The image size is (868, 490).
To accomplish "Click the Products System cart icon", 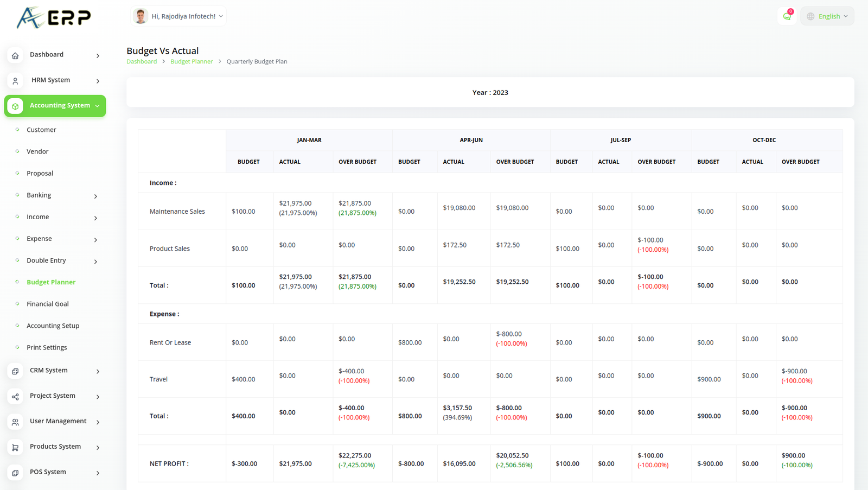I will (15, 448).
